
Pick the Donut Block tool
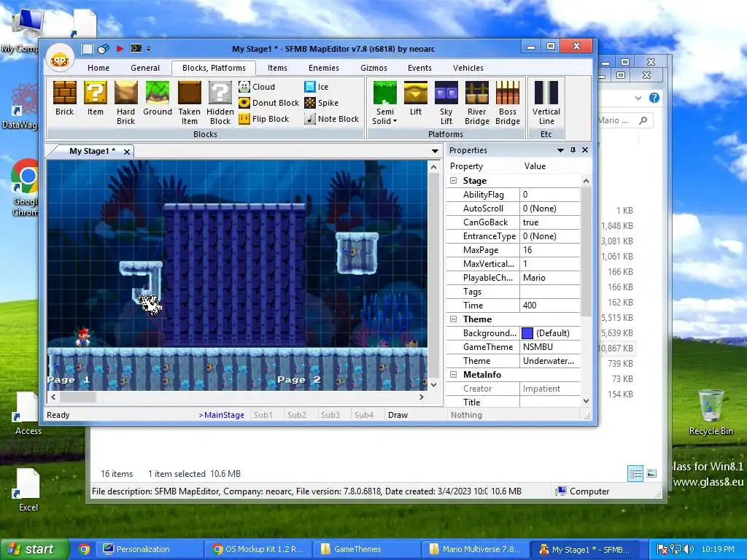[x=269, y=103]
